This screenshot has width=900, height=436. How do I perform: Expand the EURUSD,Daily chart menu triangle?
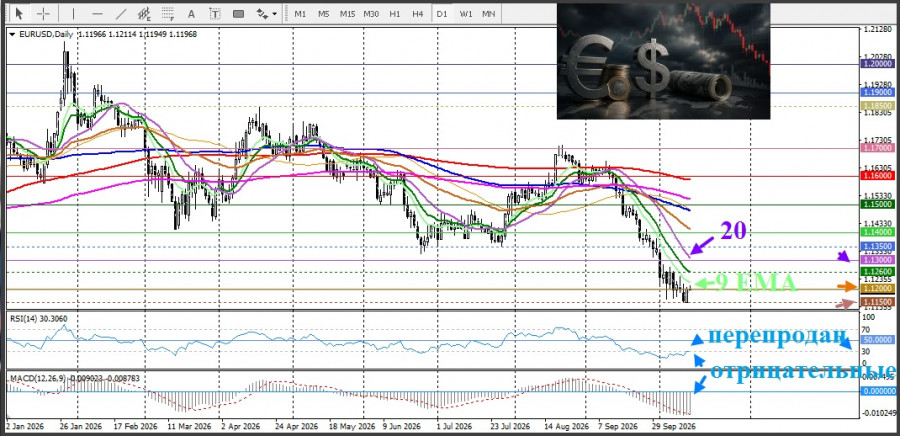click(x=13, y=34)
